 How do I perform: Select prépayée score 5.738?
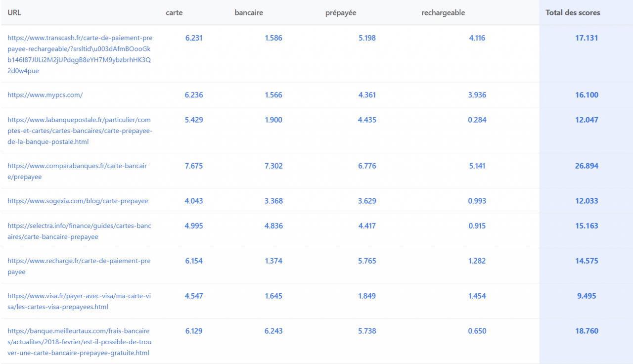(367, 331)
